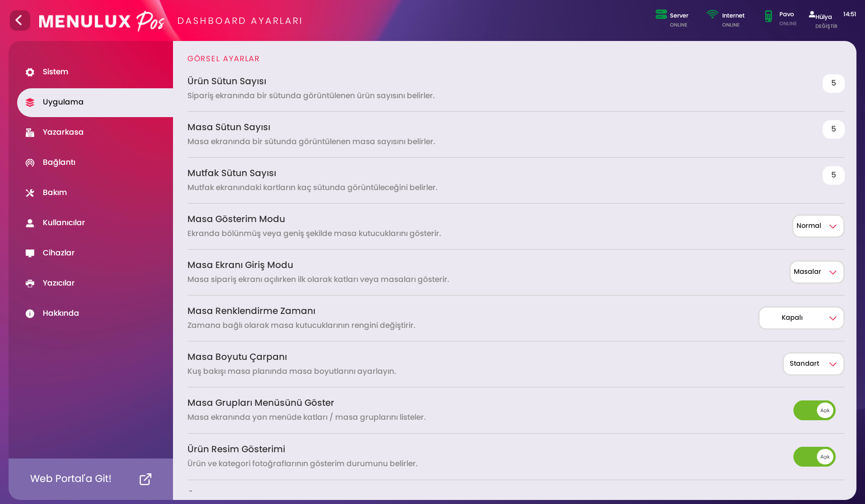Click the Yazıcılar printer icon

30,283
